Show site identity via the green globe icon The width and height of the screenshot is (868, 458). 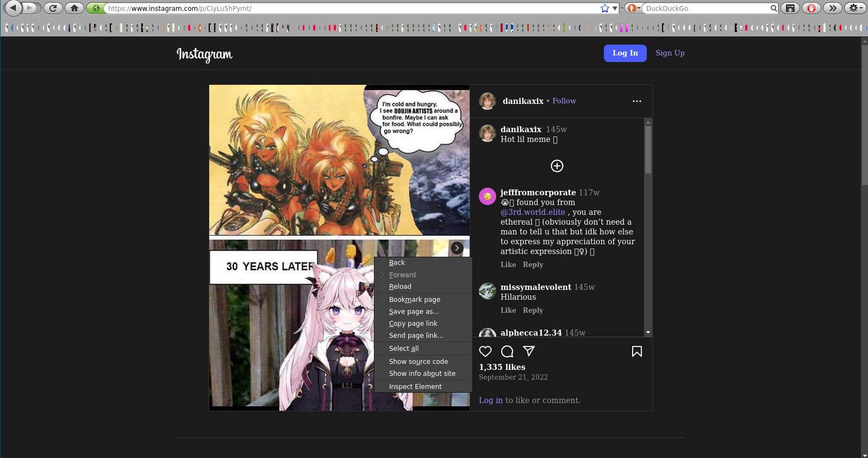point(96,8)
